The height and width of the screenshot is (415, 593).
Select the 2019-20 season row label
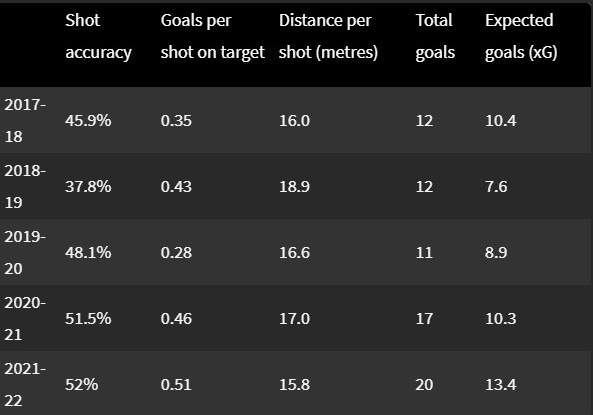[25, 252]
